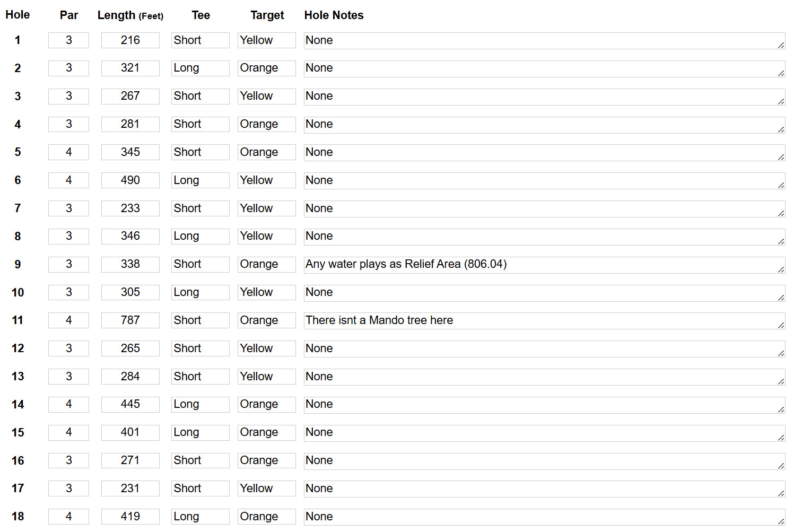Click the Tee field for hole 12
This screenshot has height=532, width=794.
pyautogui.click(x=200, y=348)
